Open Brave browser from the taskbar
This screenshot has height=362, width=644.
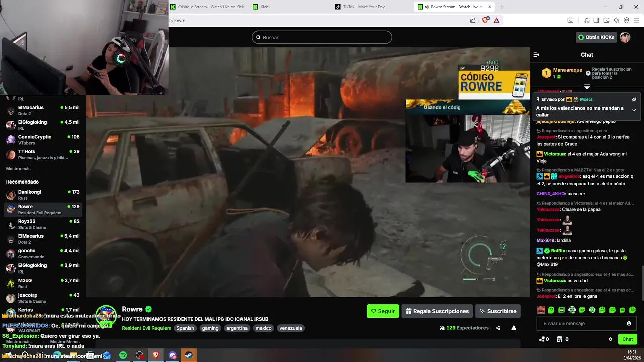(x=156, y=355)
